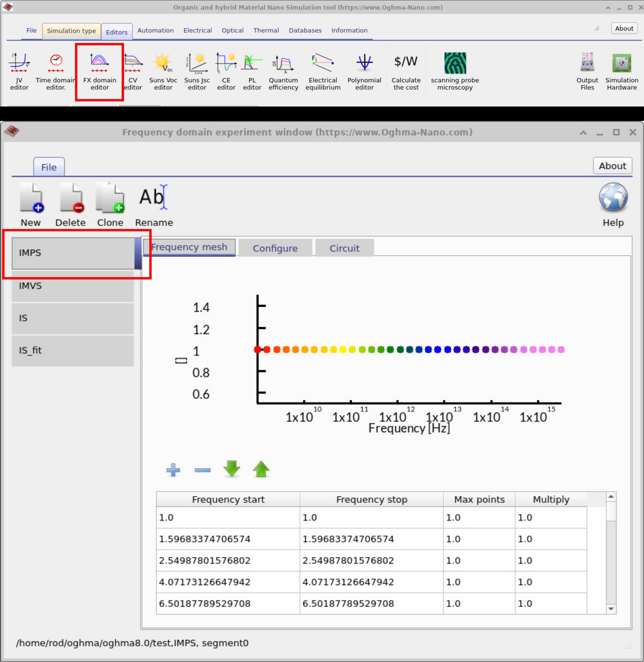Clone the selected experiment
Image resolution: width=644 pixels, height=662 pixels.
pos(110,203)
